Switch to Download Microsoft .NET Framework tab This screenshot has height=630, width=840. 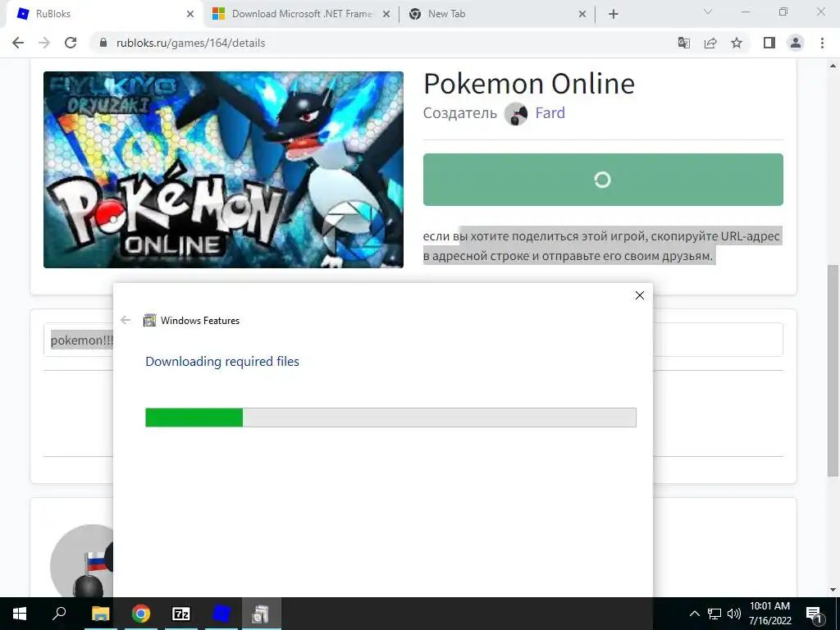pyautogui.click(x=302, y=14)
